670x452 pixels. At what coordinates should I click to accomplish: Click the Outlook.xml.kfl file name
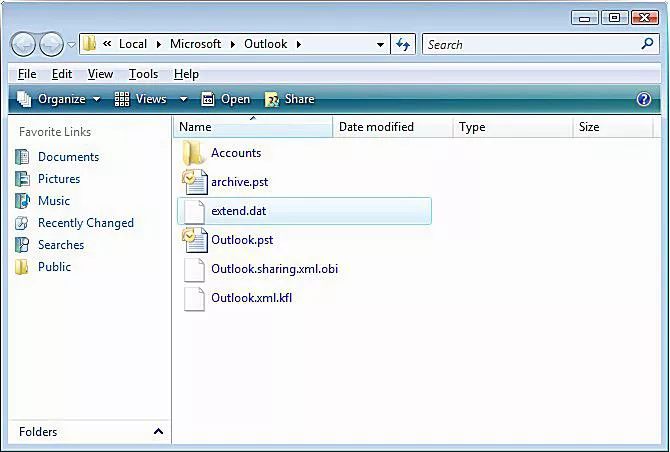click(x=252, y=298)
